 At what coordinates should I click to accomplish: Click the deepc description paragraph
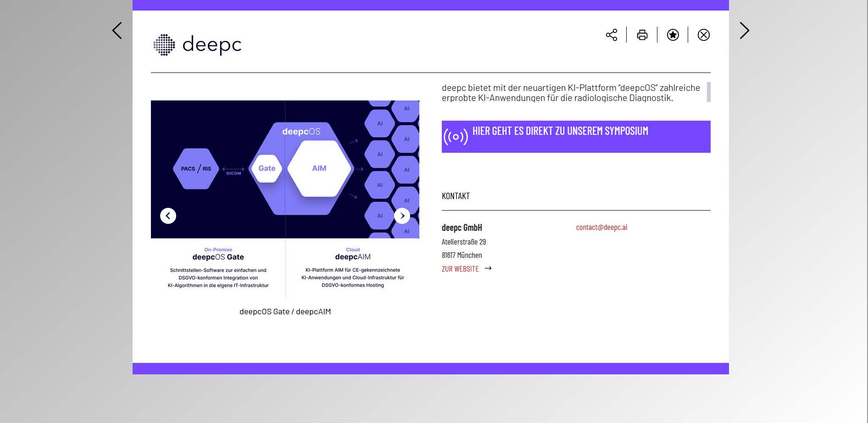pyautogui.click(x=571, y=93)
